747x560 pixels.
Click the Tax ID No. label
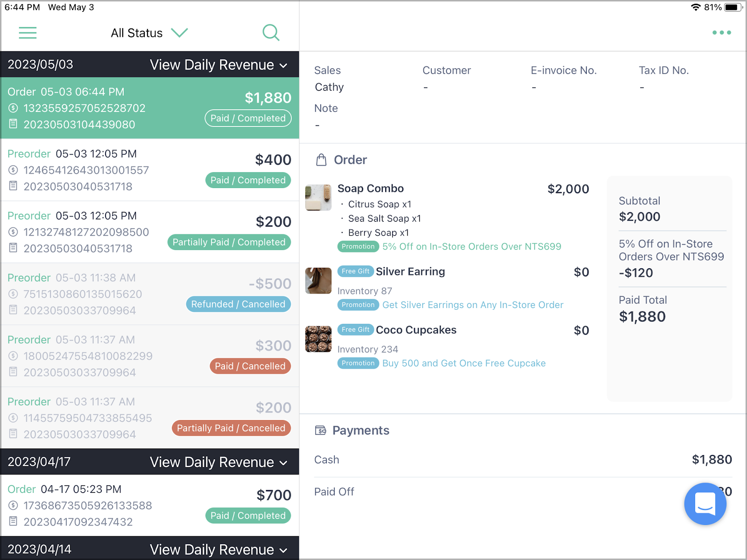[664, 70]
